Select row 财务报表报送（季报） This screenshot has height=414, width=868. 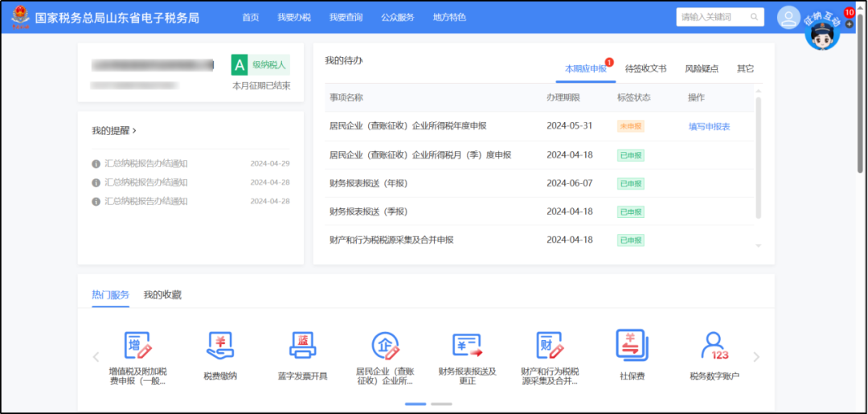click(x=540, y=211)
